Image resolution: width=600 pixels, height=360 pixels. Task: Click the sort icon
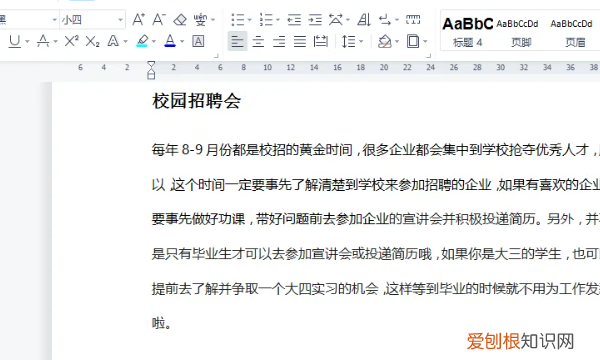pyautogui.click(x=364, y=20)
